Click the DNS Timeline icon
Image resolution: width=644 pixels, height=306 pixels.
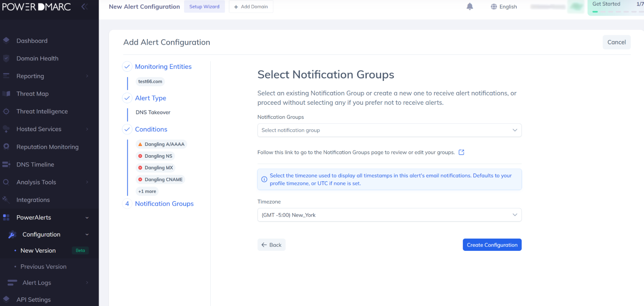(6, 164)
